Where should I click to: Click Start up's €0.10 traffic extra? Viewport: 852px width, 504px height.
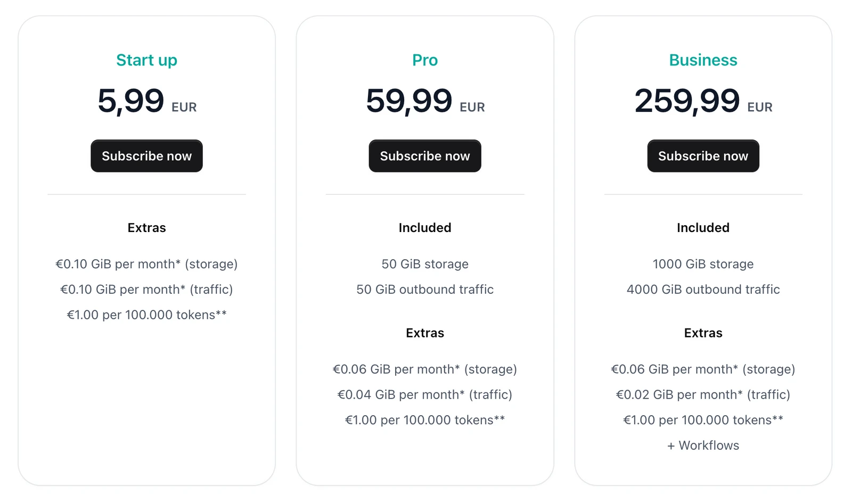146,290
